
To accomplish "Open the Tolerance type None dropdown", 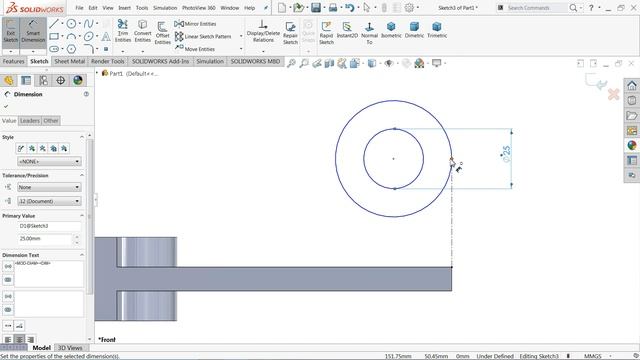I will click(x=49, y=187).
